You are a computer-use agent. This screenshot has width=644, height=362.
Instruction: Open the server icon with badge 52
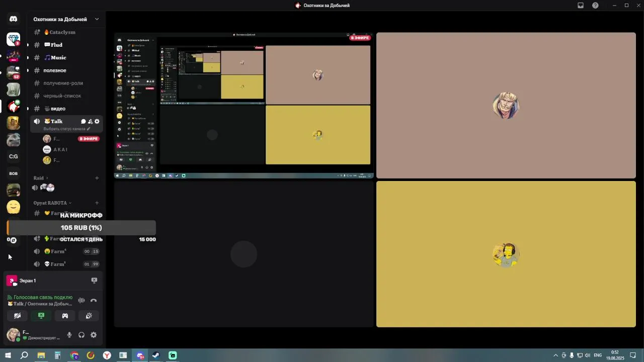pyautogui.click(x=14, y=72)
